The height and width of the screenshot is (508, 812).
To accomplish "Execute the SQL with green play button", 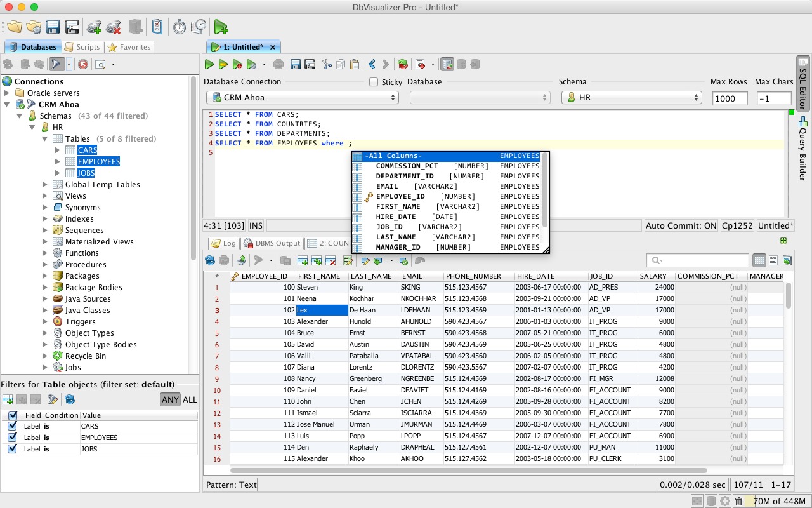I will [209, 64].
